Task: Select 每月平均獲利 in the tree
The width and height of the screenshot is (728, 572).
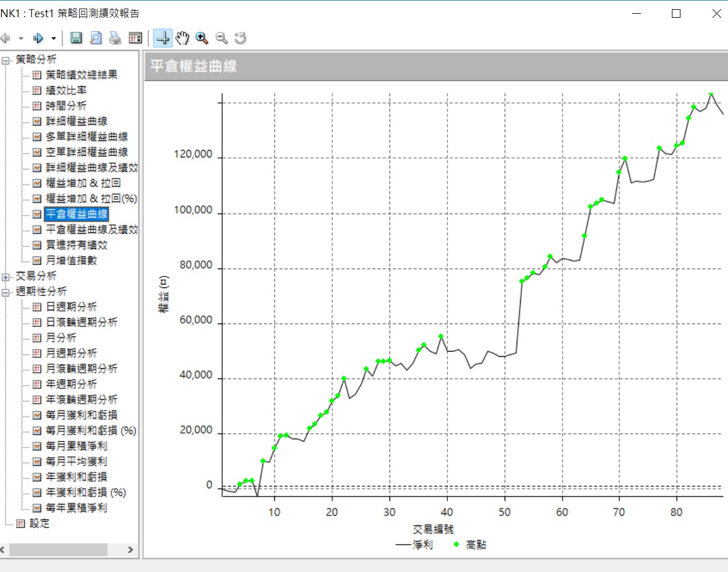Action: [77, 461]
